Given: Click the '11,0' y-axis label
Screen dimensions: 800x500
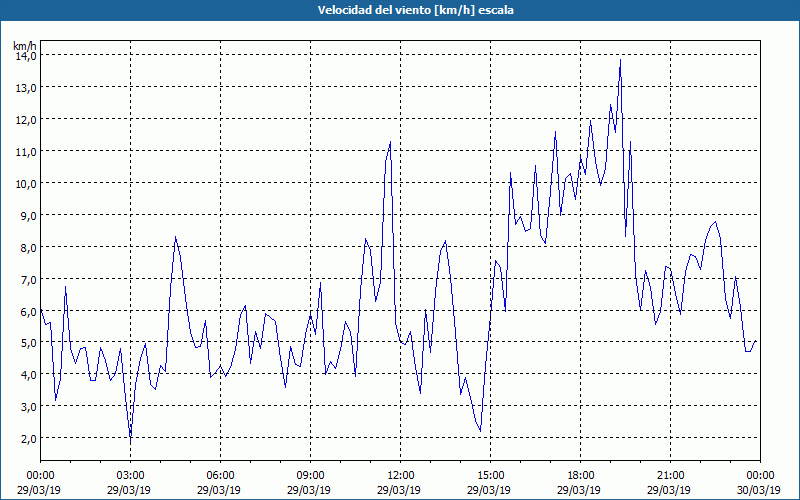Looking at the screenshot, I should click(x=26, y=152).
